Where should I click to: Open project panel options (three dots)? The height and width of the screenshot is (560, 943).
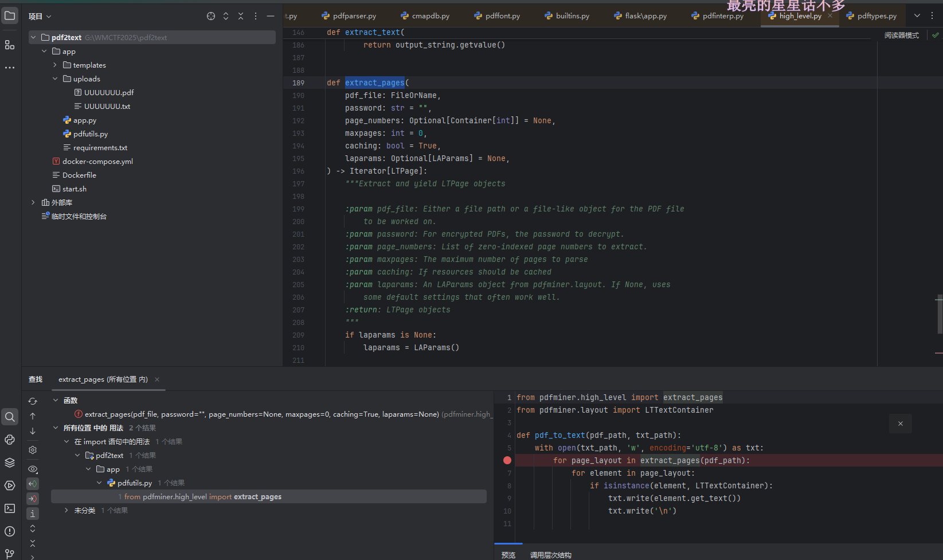[256, 16]
